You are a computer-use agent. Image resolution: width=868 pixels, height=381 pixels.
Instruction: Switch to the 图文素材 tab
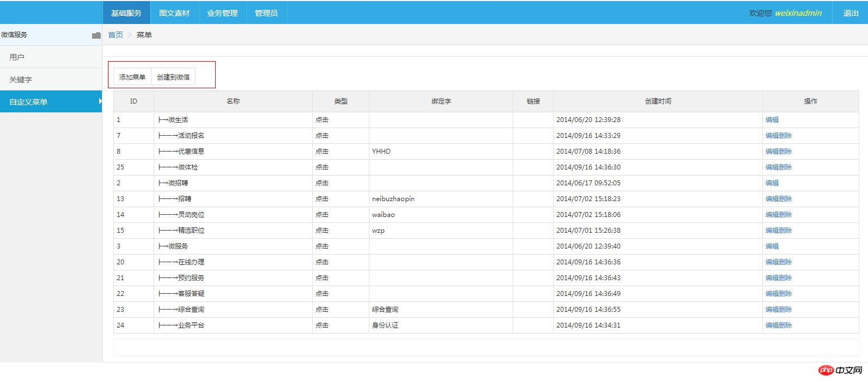tap(174, 13)
